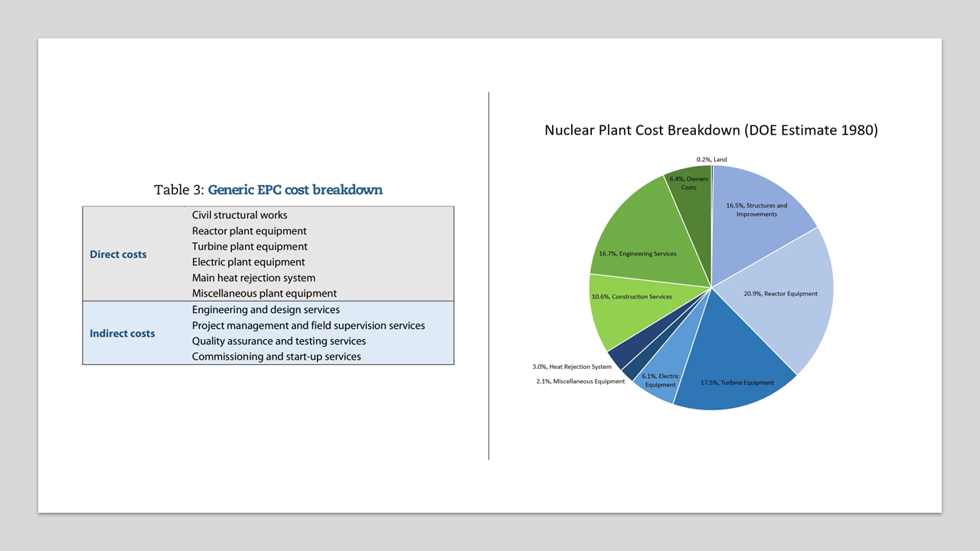Select 'Miscellaneous plant equipment' entry
The image size is (980, 551).
point(264,293)
